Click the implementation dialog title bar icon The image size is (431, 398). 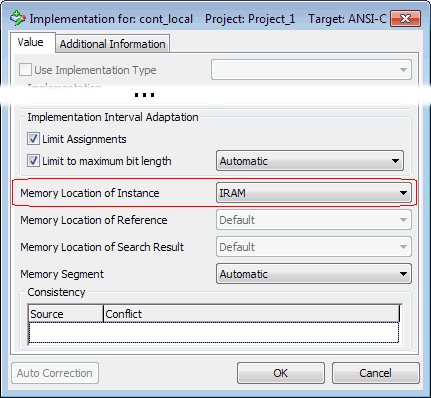pyautogui.click(x=18, y=18)
